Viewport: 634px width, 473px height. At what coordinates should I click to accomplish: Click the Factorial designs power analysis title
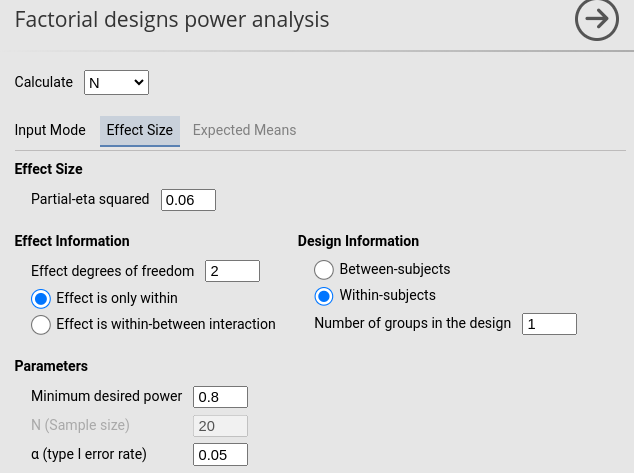171,20
